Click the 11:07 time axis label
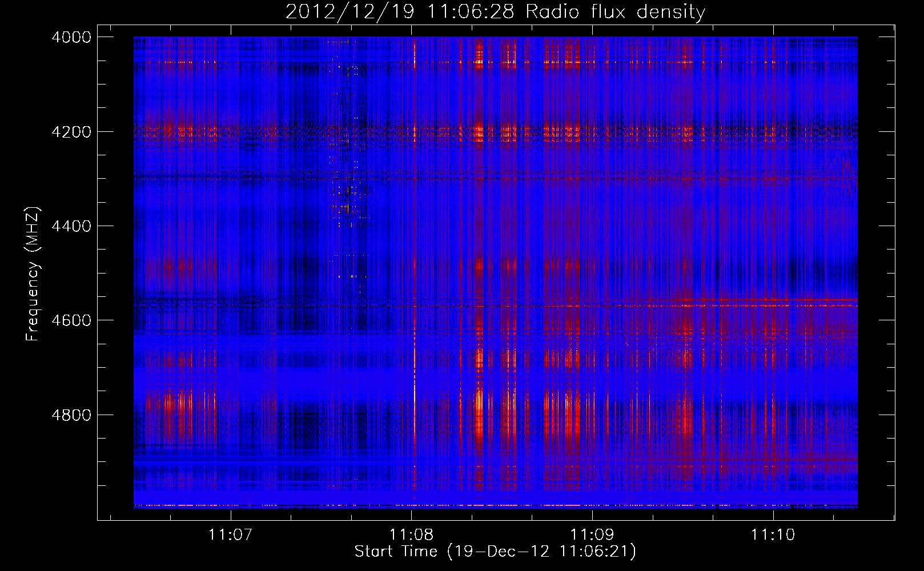The width and height of the screenshot is (924, 571). point(230,534)
